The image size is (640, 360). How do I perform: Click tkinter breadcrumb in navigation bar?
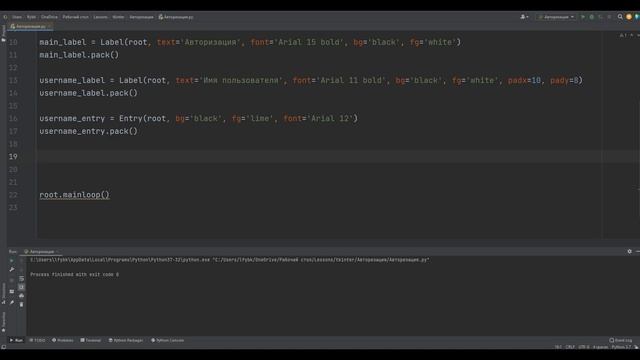[118, 17]
